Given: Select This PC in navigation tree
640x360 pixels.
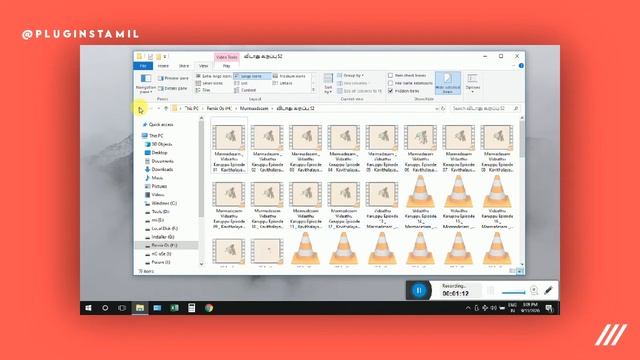Looking at the screenshot, I should pyautogui.click(x=153, y=136).
